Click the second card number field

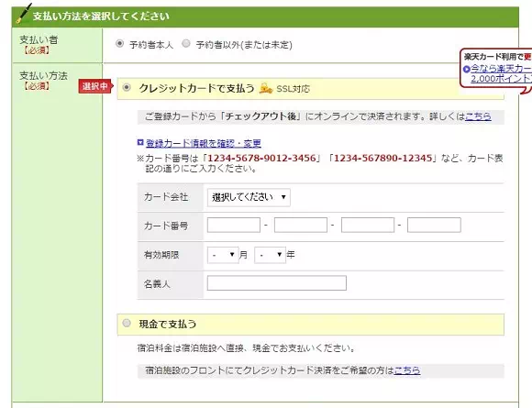(301, 226)
